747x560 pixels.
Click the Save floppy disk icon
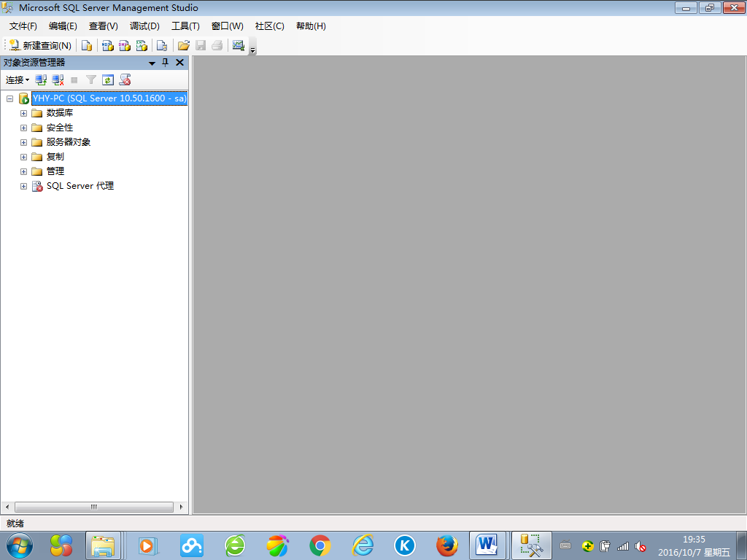201,45
